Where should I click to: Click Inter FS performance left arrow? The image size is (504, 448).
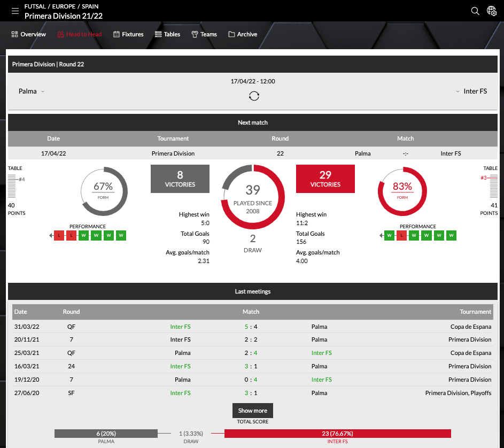coord(381,235)
